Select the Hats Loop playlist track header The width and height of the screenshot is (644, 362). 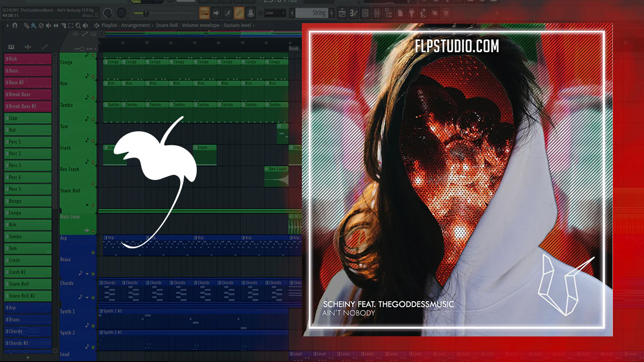tap(78, 223)
